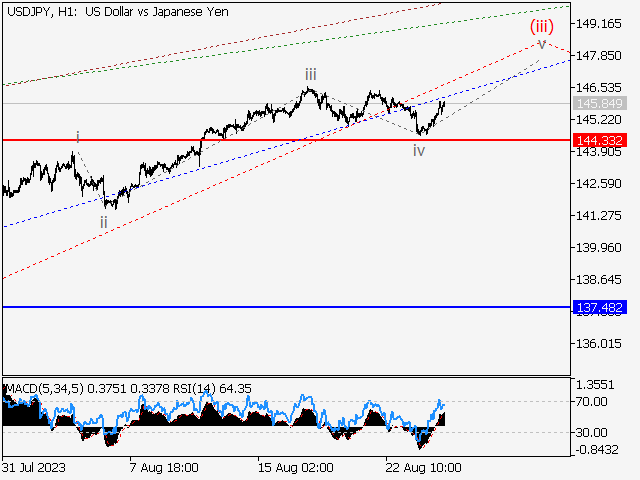Click the blue 137.482 price label
640x480 pixels.
(600, 307)
